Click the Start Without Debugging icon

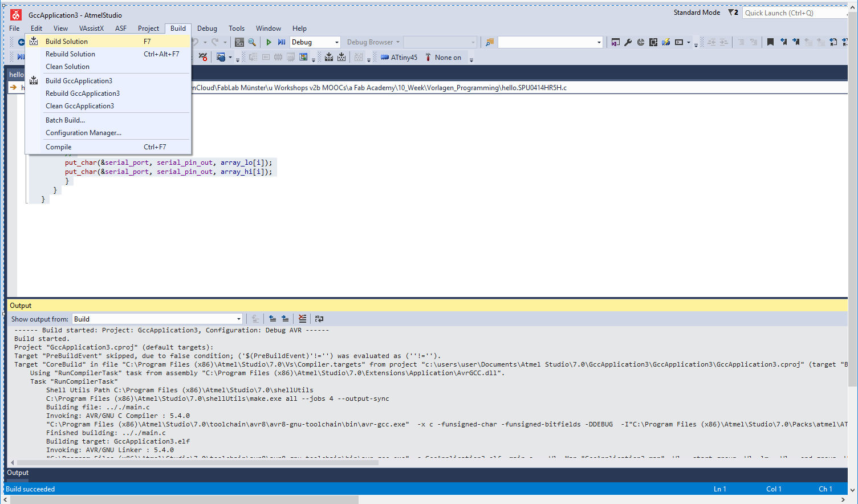282,42
